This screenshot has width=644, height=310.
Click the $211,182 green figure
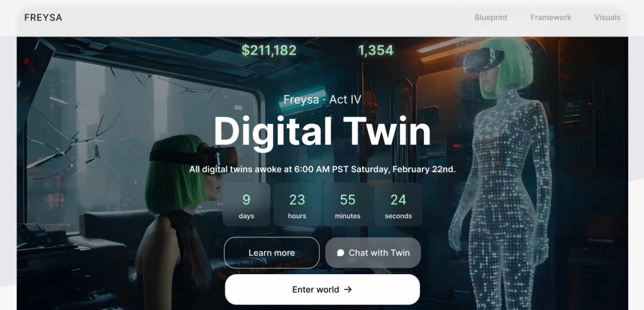pyautogui.click(x=269, y=50)
